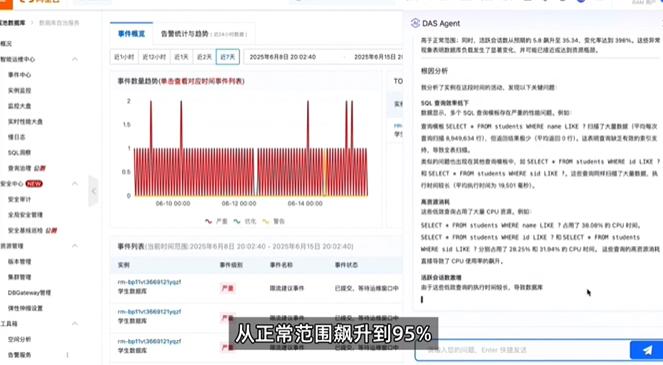The height and width of the screenshot is (365, 663).
Task: Open the second event row instance link
Action: point(149,312)
